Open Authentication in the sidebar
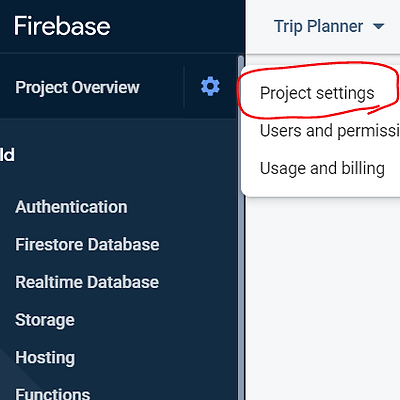This screenshot has width=400, height=400. 71,207
